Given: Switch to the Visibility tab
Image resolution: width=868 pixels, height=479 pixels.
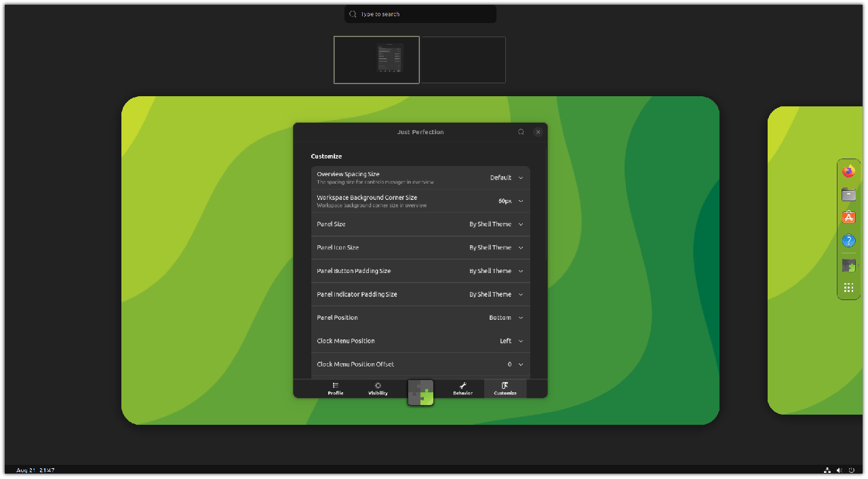Looking at the screenshot, I should point(378,388).
